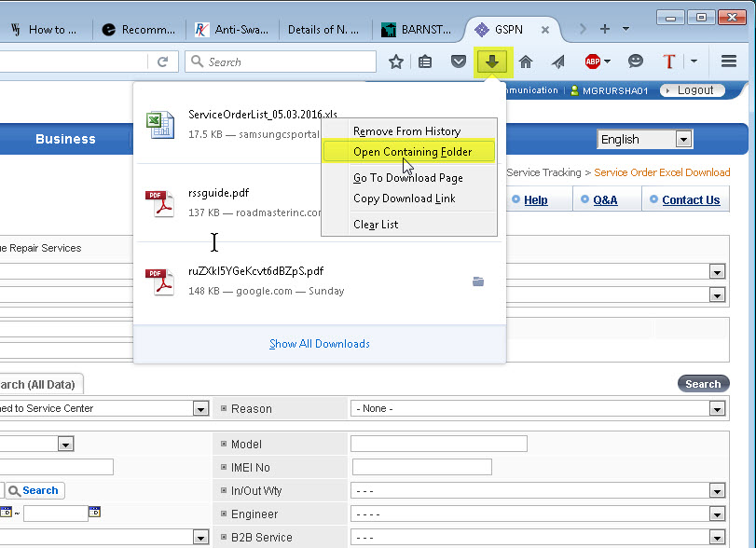Open the English language dropdown
756x548 pixels.
[x=645, y=139]
